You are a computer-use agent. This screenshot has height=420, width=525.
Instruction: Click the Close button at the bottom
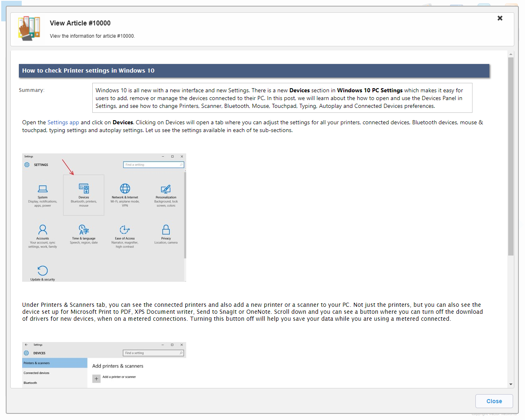click(x=494, y=401)
